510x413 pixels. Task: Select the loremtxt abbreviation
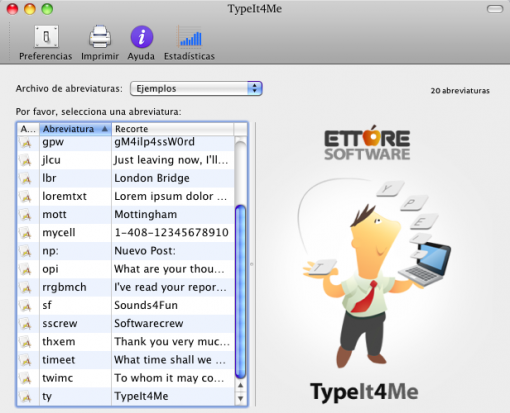pos(64,196)
